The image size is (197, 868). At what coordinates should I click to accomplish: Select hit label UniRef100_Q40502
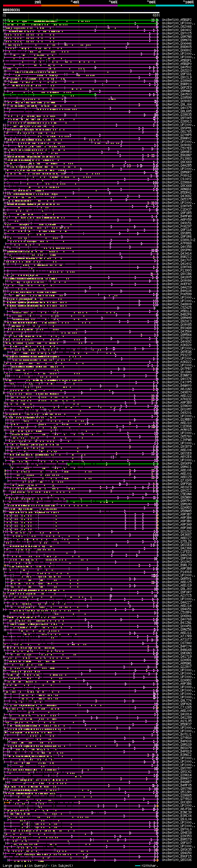[177, 67]
